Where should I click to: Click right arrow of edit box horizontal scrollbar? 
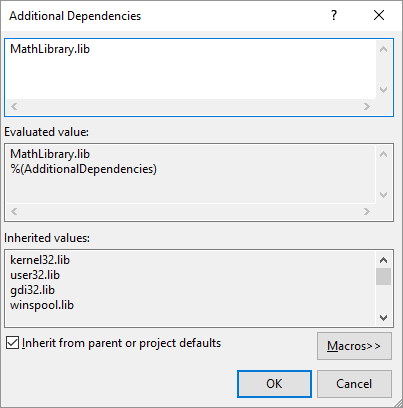(367, 107)
